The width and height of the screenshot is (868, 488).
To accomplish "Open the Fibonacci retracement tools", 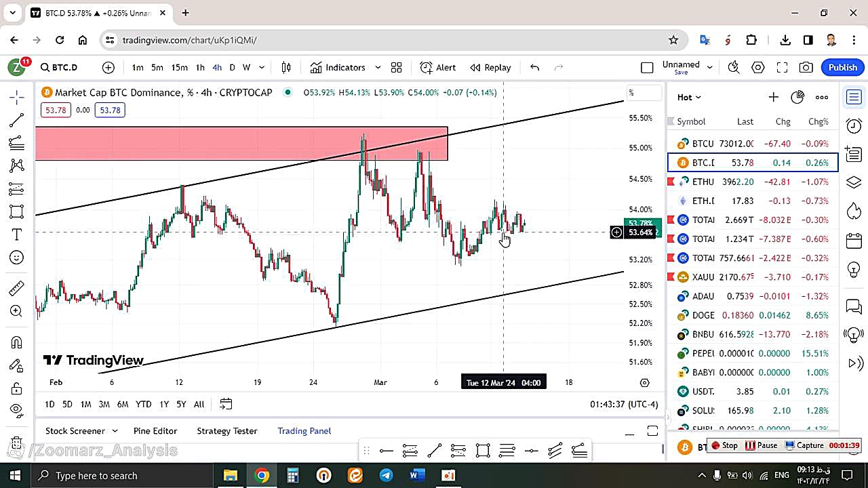I will point(17,143).
